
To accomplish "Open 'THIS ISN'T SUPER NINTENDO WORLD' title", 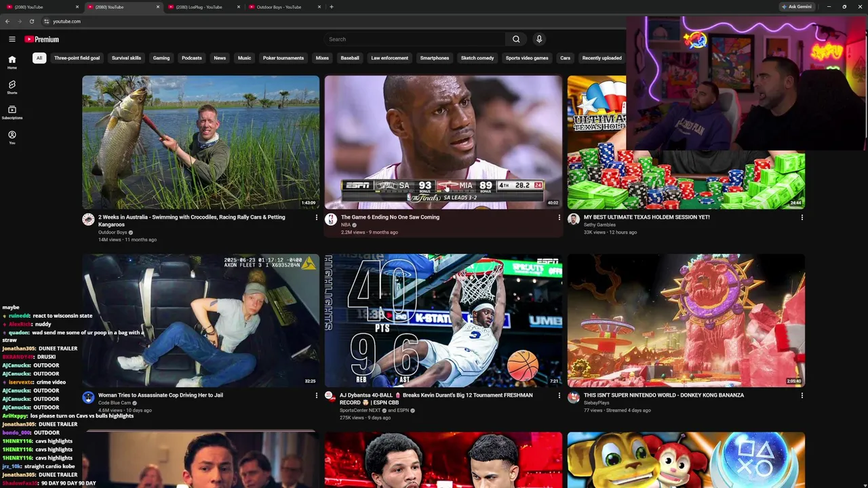I will click(x=664, y=395).
